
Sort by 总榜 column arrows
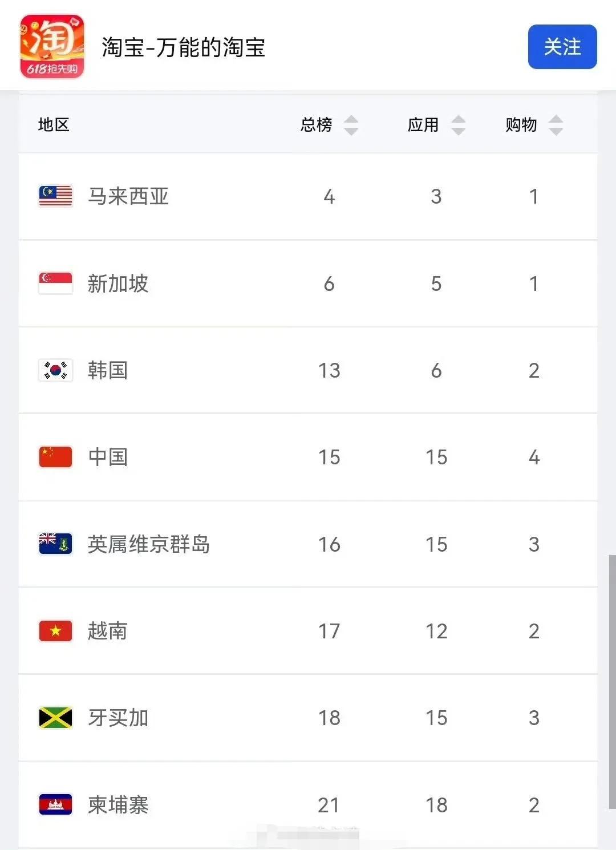[x=351, y=125]
